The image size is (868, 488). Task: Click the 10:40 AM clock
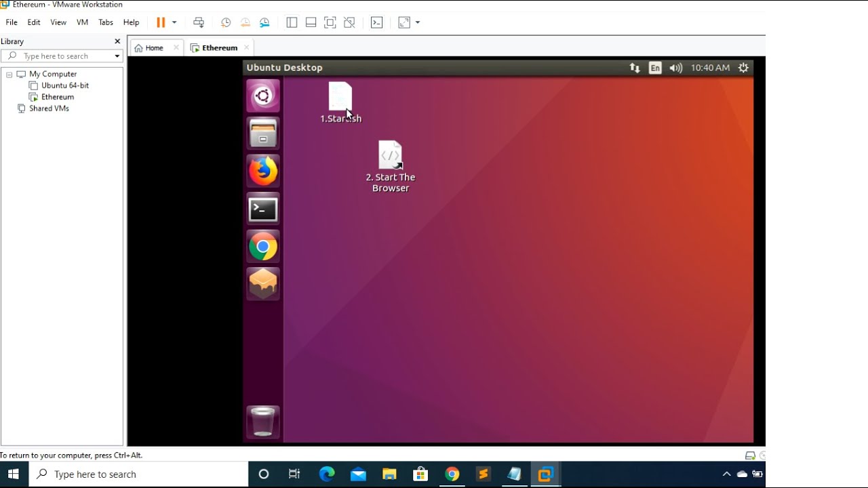click(710, 68)
